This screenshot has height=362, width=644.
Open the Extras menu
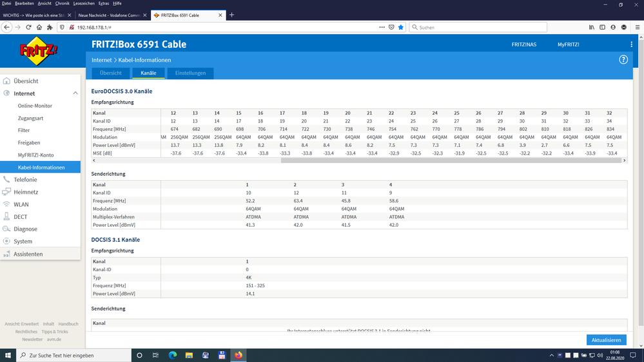104,3
